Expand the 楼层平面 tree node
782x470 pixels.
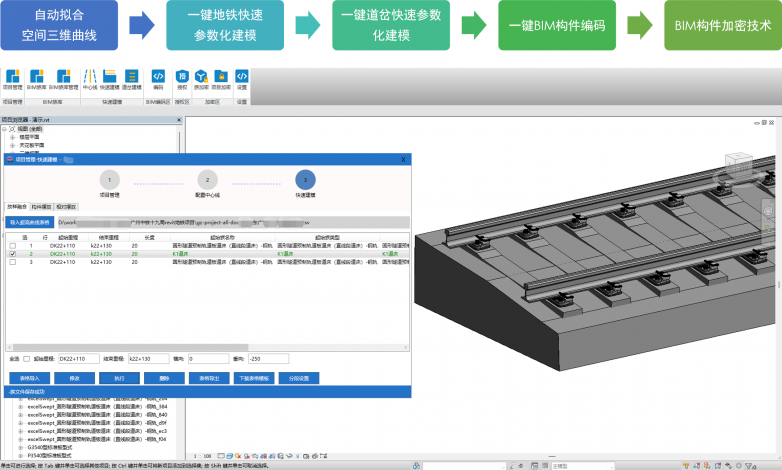point(12,137)
